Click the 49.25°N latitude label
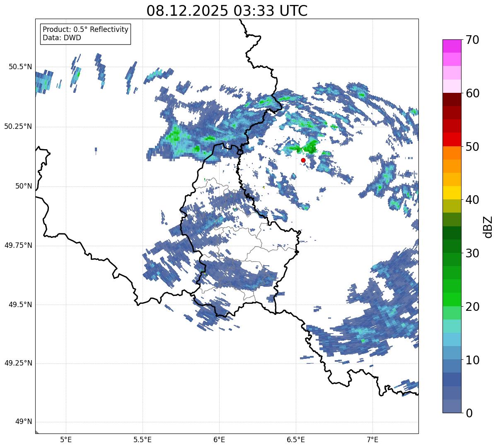498x448 pixels. click(18, 363)
